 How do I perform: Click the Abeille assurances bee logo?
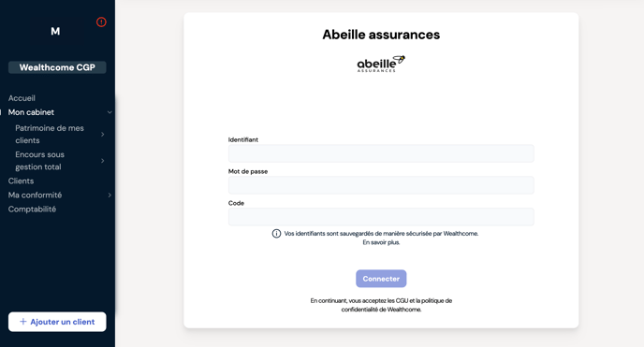381,64
